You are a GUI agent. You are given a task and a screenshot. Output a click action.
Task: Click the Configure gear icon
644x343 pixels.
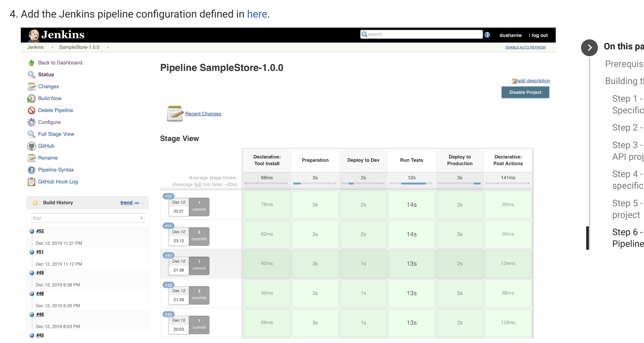pos(31,122)
